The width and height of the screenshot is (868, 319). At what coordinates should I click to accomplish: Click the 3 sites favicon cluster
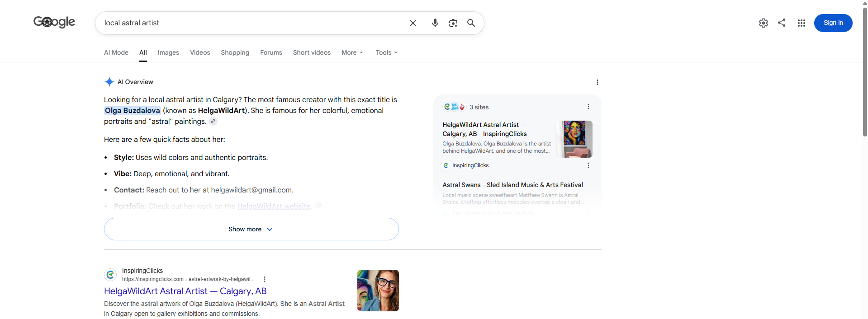pyautogui.click(x=454, y=107)
